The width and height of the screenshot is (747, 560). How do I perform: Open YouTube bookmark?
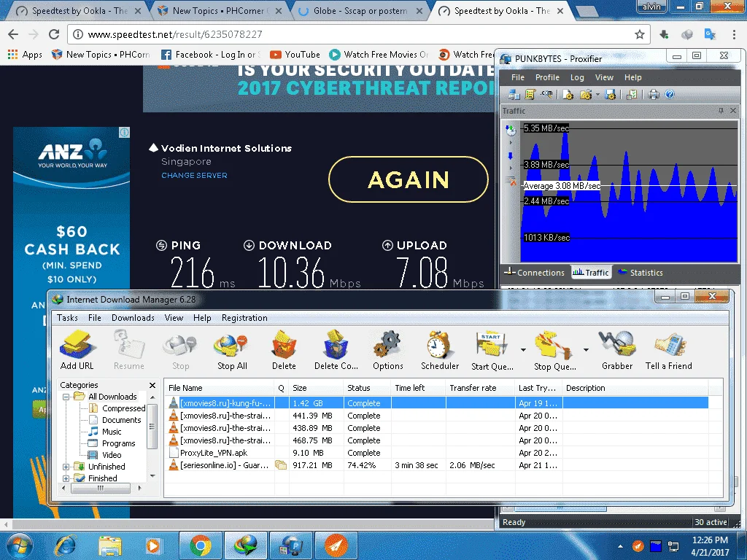tap(295, 54)
